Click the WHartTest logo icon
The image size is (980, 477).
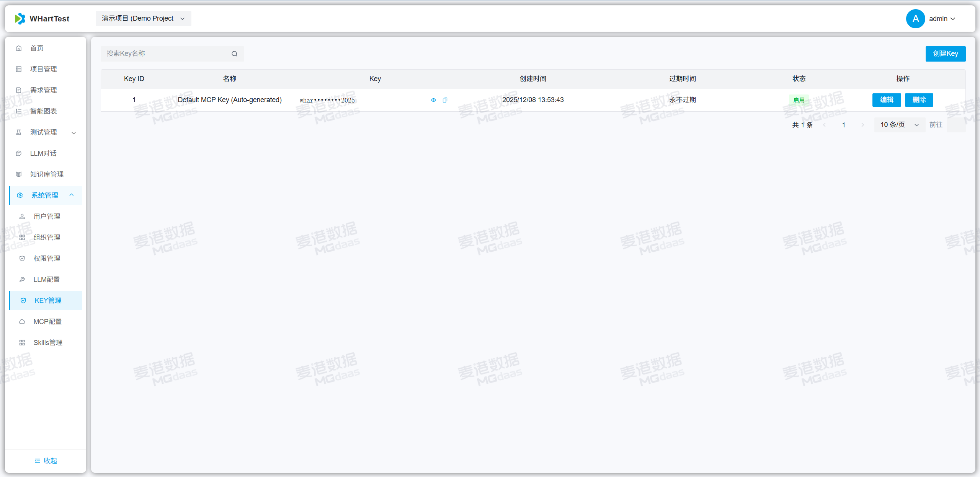tap(20, 19)
